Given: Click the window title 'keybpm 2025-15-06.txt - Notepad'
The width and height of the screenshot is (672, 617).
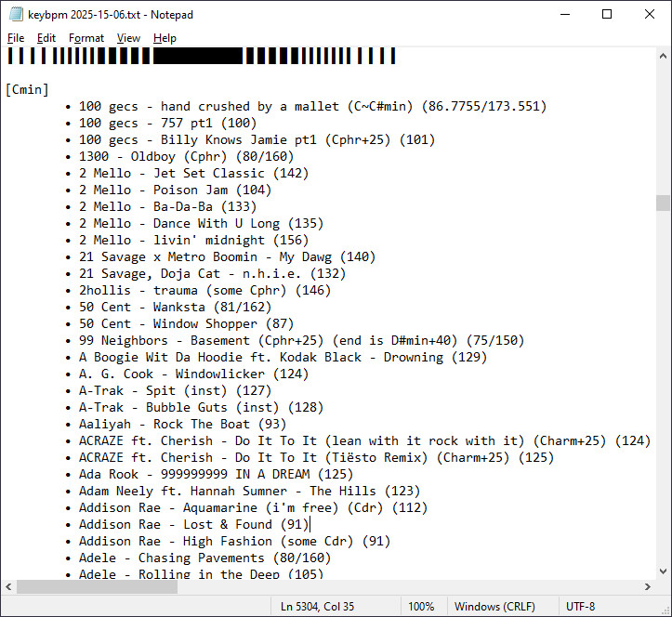Looking at the screenshot, I should point(111,15).
